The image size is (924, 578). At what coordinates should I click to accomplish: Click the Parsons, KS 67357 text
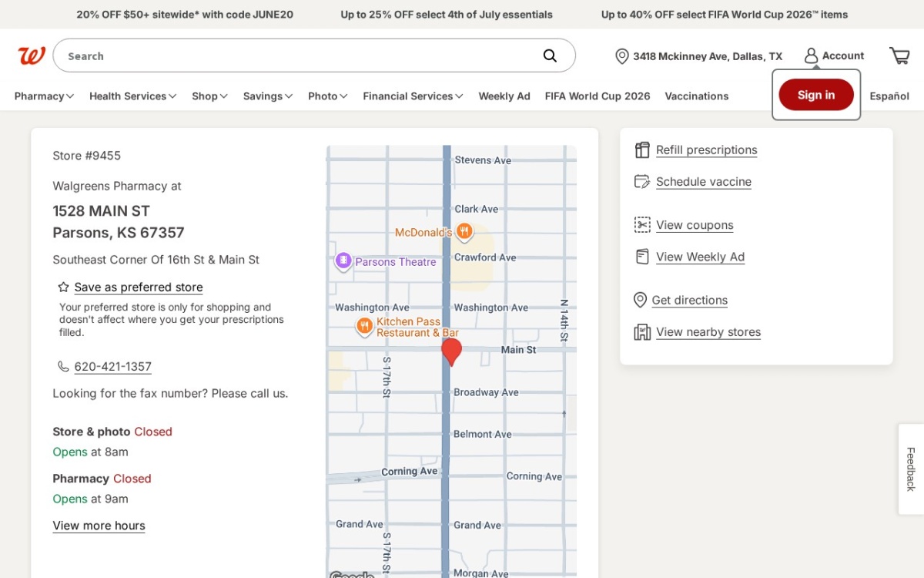(x=119, y=233)
